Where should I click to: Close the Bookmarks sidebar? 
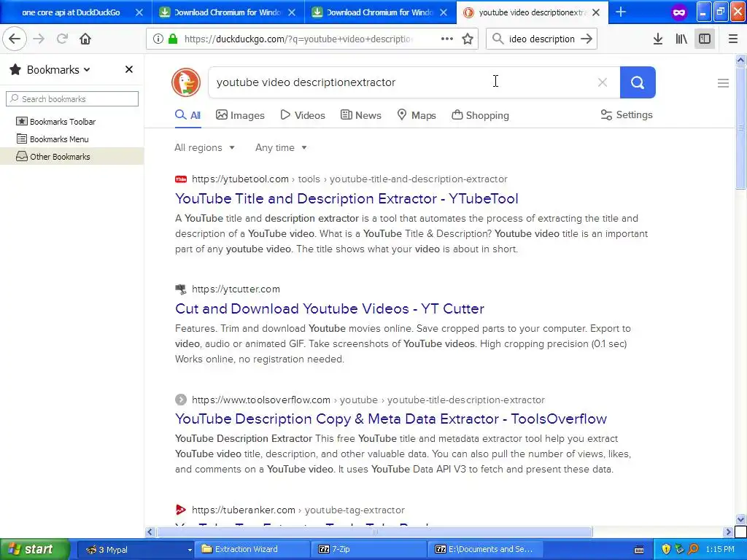point(128,69)
